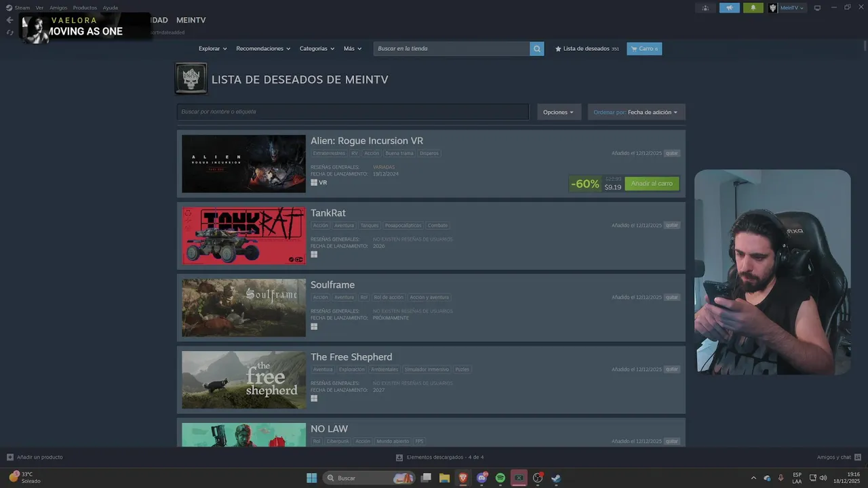Open downloads status Elementos descargados
This screenshot has width=868, height=488.
[x=440, y=457]
